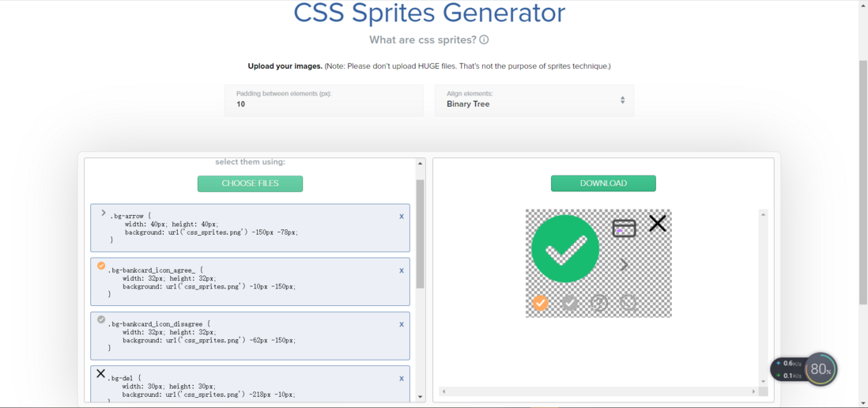Click the DOWNLOAD button
Viewport: 868px width, 408px height.
point(603,183)
